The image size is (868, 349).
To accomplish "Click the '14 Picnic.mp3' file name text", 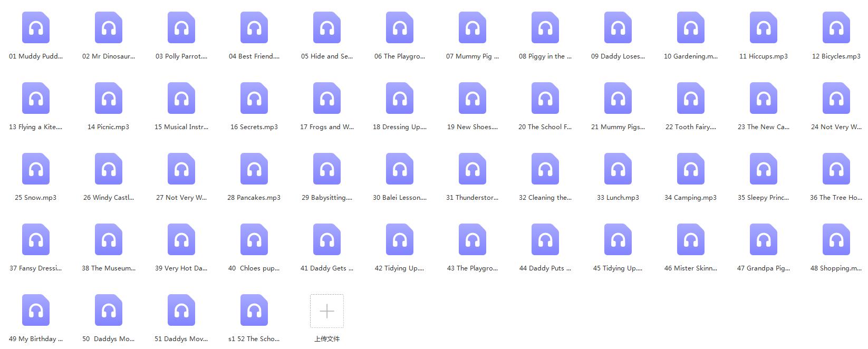I will click(109, 127).
